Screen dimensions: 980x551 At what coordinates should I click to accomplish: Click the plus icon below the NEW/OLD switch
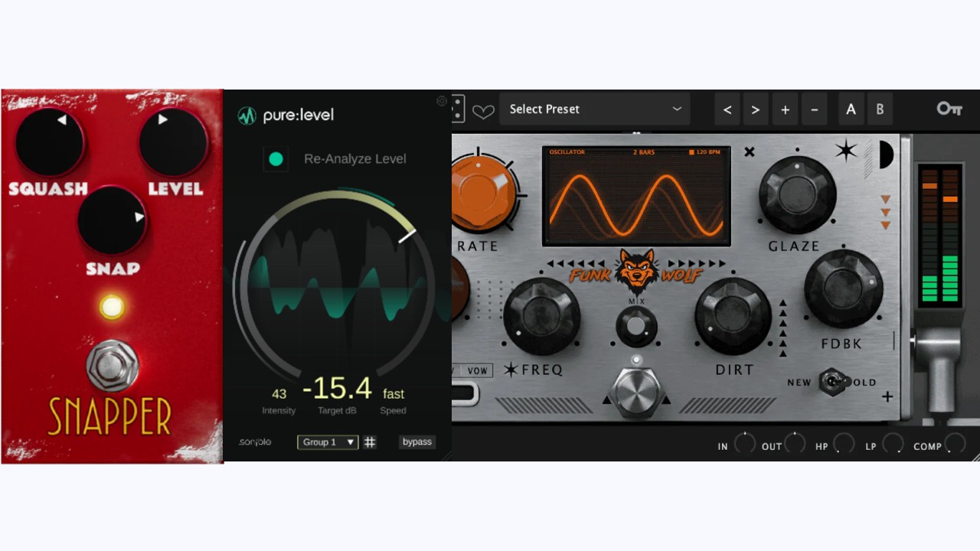(x=887, y=396)
